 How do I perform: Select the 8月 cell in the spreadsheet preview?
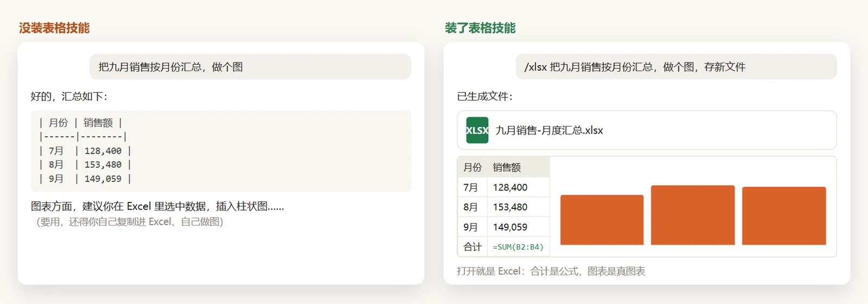(473, 207)
